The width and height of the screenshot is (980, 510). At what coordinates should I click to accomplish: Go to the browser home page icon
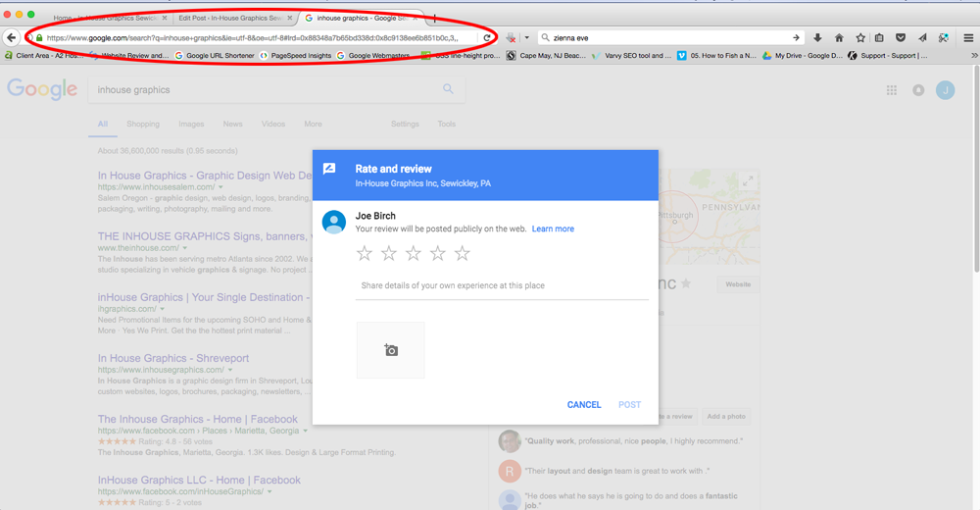tap(839, 38)
